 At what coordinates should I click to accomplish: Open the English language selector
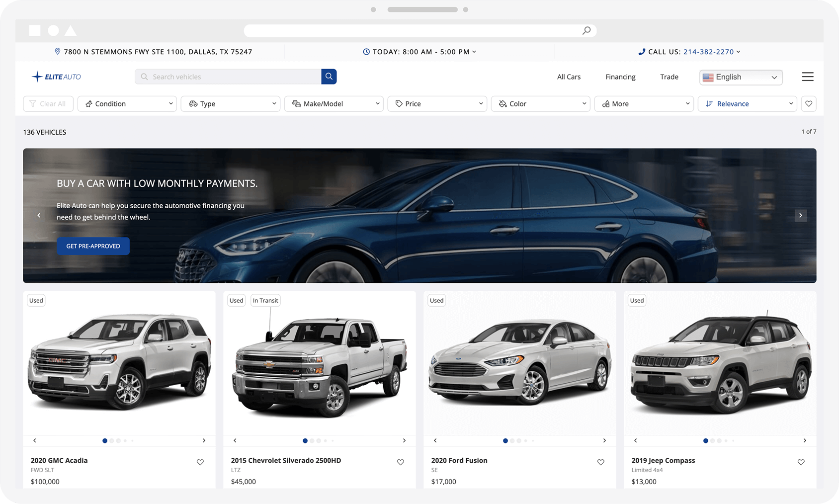pos(741,77)
